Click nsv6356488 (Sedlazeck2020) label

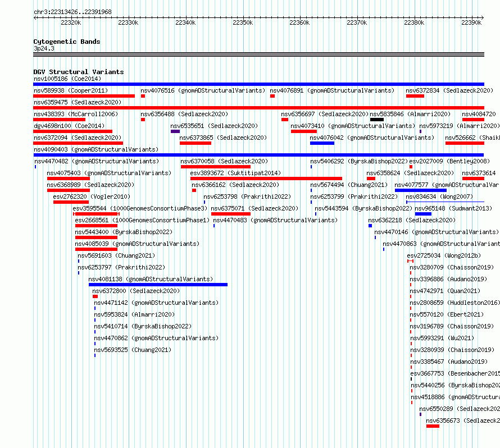click(x=184, y=114)
